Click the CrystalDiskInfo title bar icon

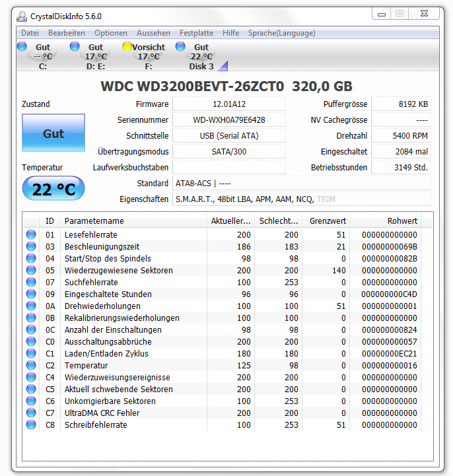[x=22, y=17]
